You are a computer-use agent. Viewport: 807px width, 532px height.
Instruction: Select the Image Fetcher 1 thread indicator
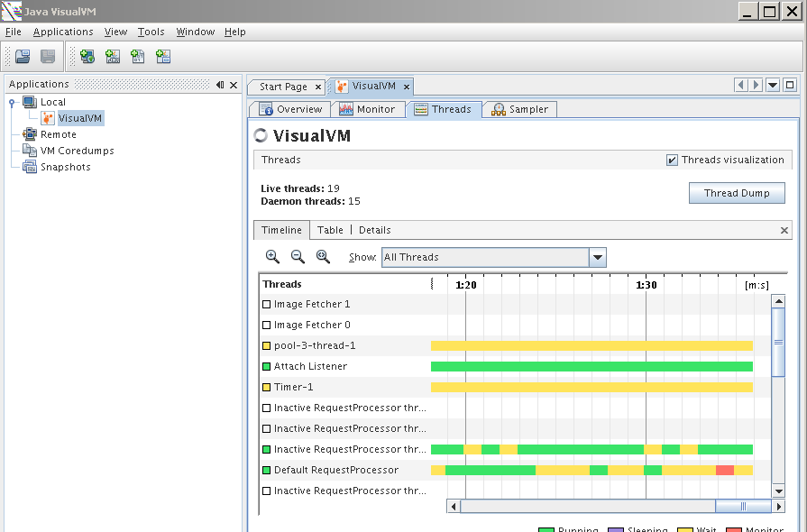click(266, 305)
